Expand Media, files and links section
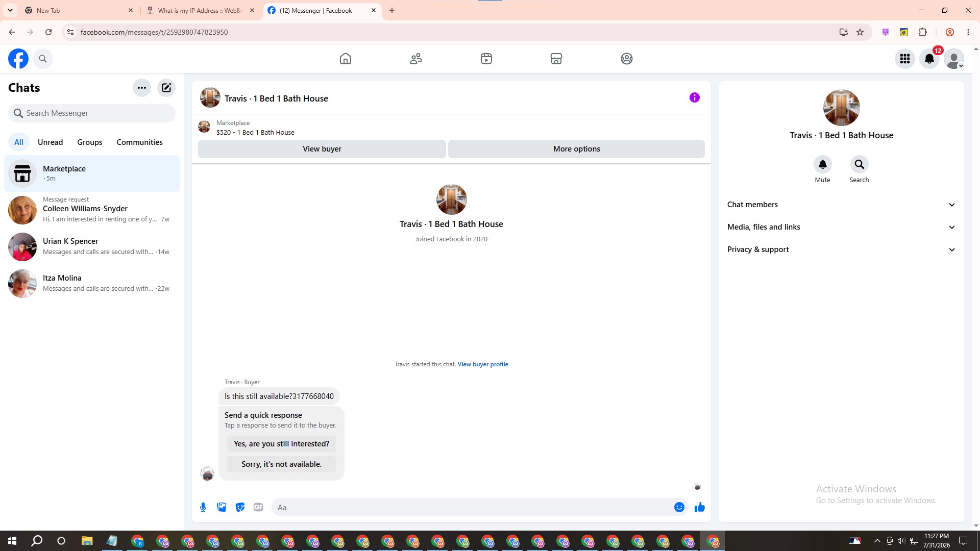The height and width of the screenshot is (551, 980). 841,227
